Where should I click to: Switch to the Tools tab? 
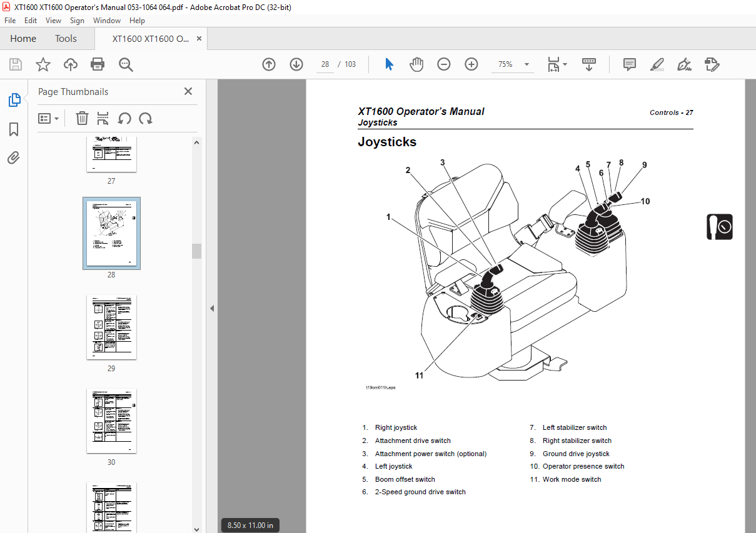(x=66, y=39)
